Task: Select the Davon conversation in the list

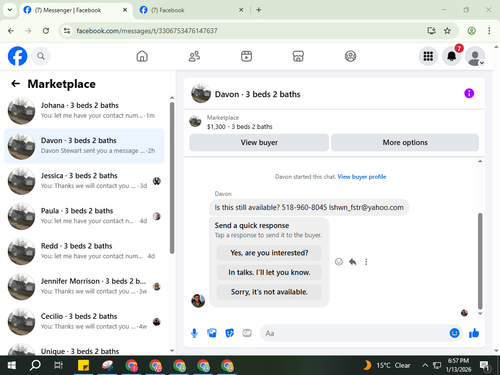Action: click(84, 146)
